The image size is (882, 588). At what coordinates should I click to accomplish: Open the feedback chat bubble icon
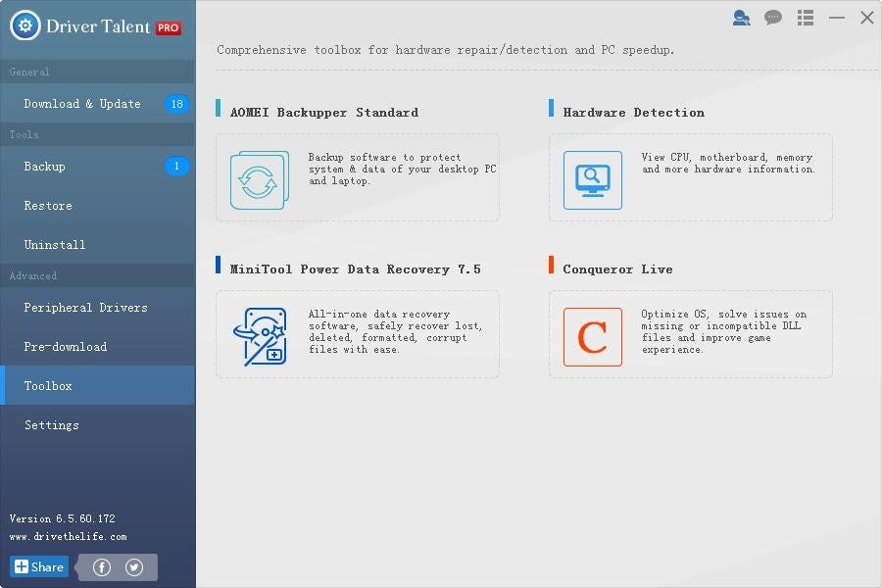coord(773,18)
